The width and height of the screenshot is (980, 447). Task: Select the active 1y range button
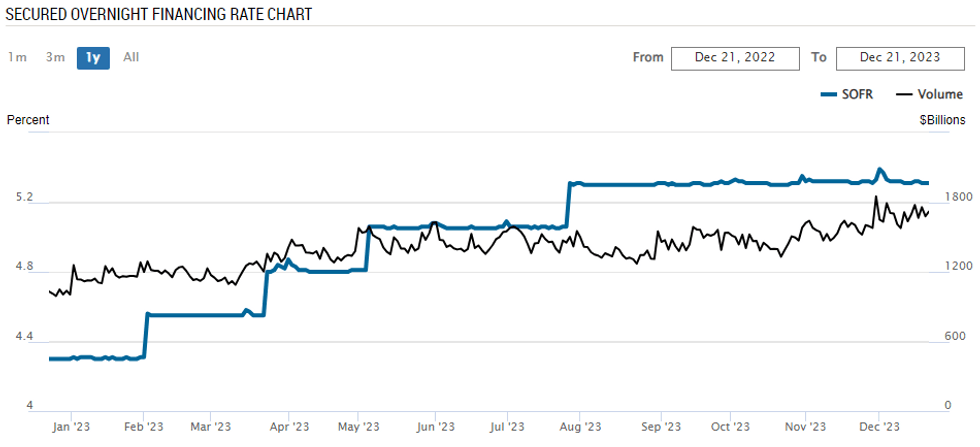[x=93, y=57]
